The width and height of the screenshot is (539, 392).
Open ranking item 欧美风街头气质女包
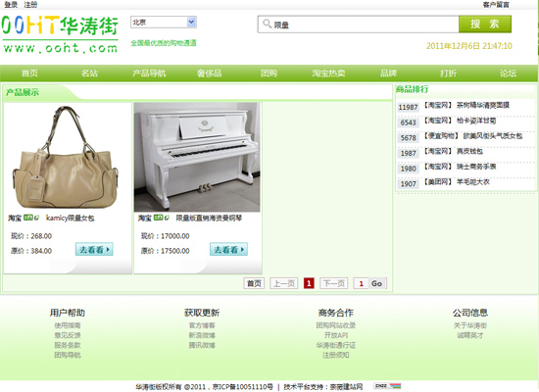click(x=493, y=136)
